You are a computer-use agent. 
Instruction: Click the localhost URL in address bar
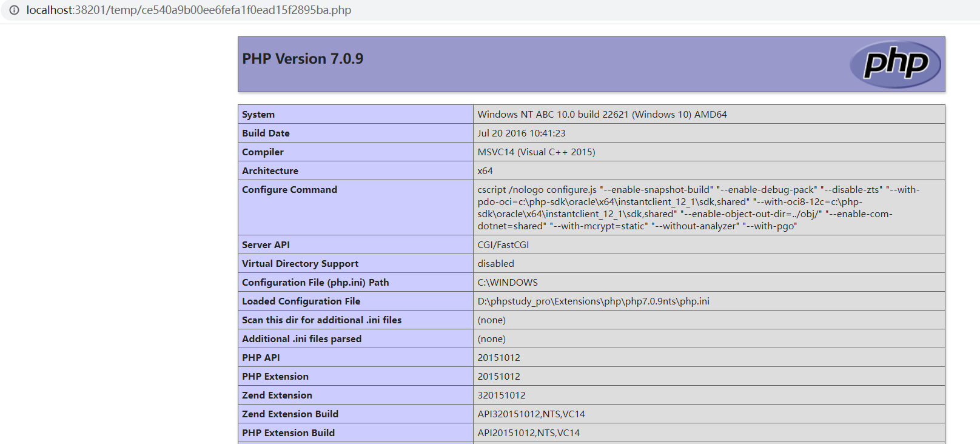tap(189, 10)
